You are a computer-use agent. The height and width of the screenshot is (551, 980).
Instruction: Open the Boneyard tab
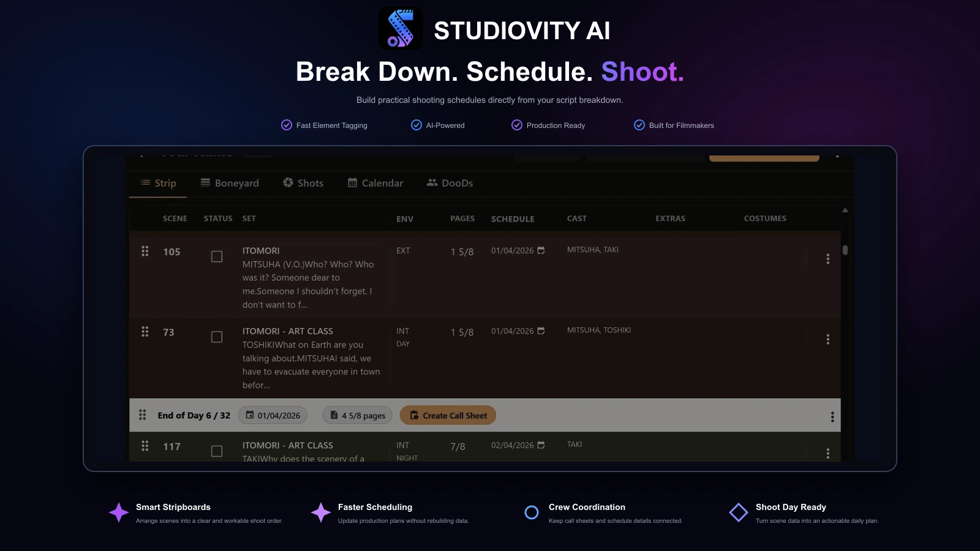tap(230, 183)
